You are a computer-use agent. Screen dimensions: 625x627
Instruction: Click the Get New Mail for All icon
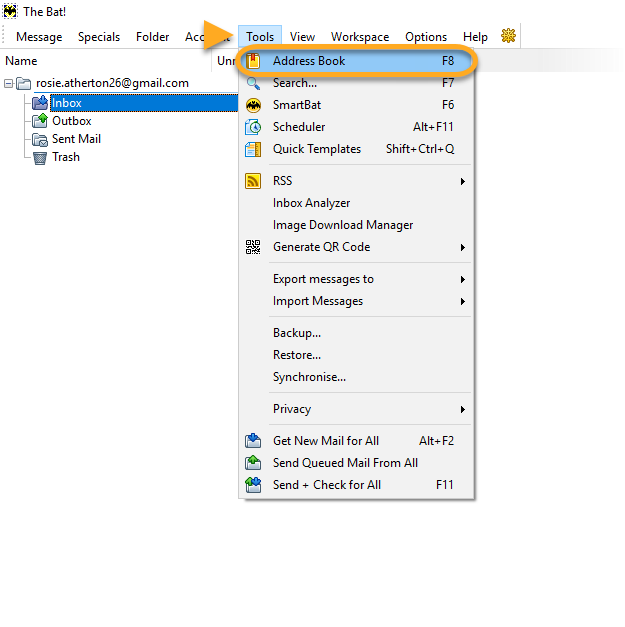pos(253,441)
